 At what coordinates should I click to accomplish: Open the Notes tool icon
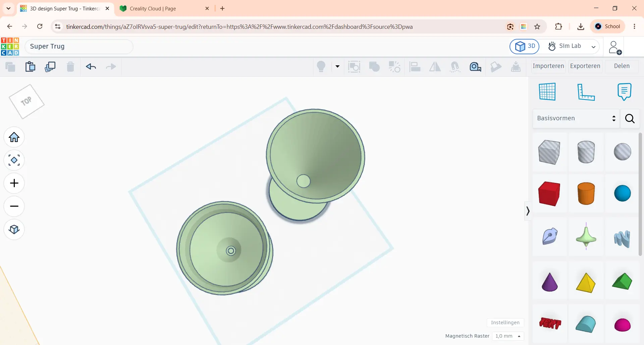[x=624, y=91]
